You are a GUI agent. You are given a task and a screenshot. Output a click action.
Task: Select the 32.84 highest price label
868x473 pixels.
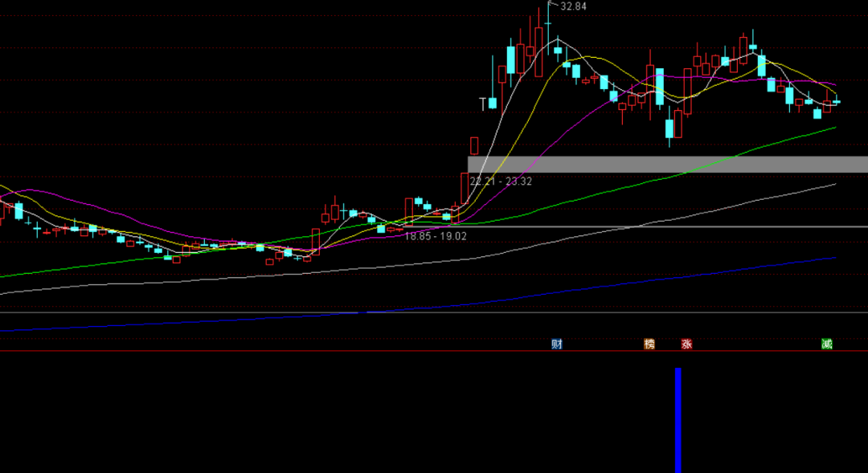coord(574,6)
